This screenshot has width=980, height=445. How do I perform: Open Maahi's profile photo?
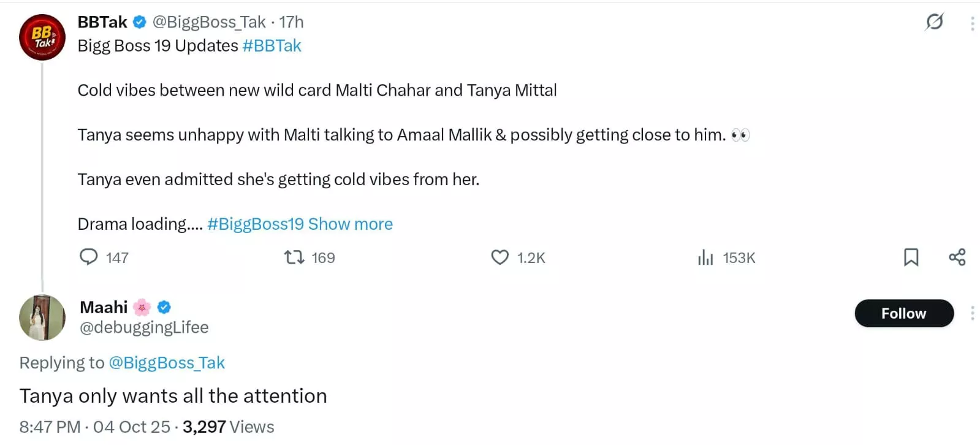(42, 318)
